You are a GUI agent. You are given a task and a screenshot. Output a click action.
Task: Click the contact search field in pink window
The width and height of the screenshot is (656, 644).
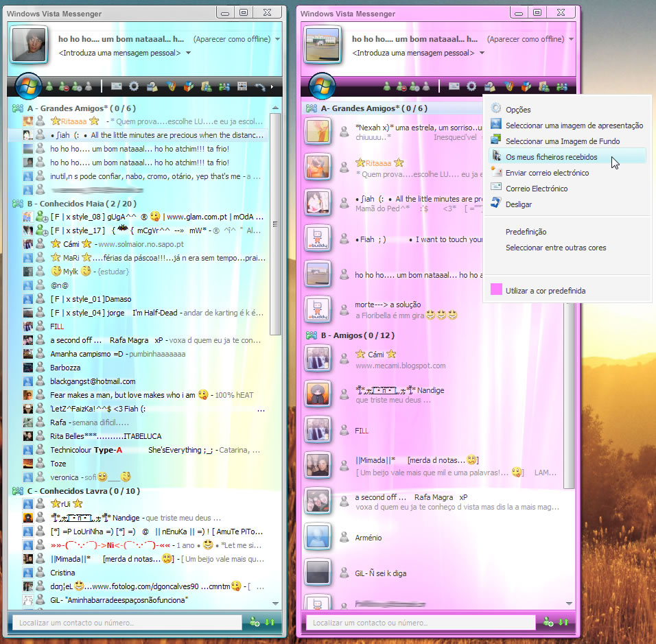(421, 622)
